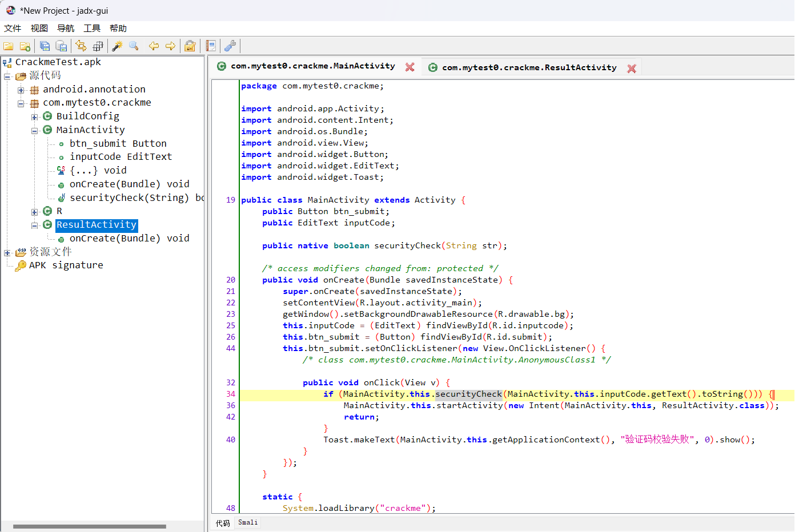The image size is (795, 532).
Task: Click the Save all toolbar icon
Action: (x=45, y=46)
